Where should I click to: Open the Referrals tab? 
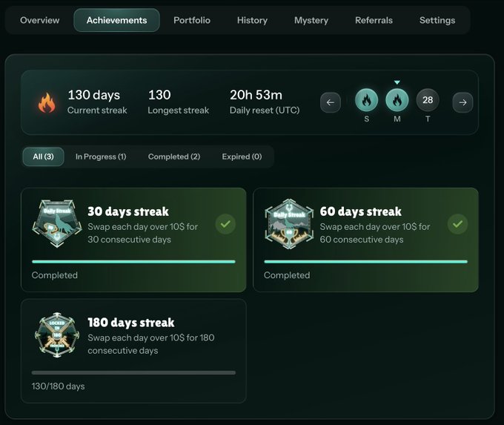374,20
